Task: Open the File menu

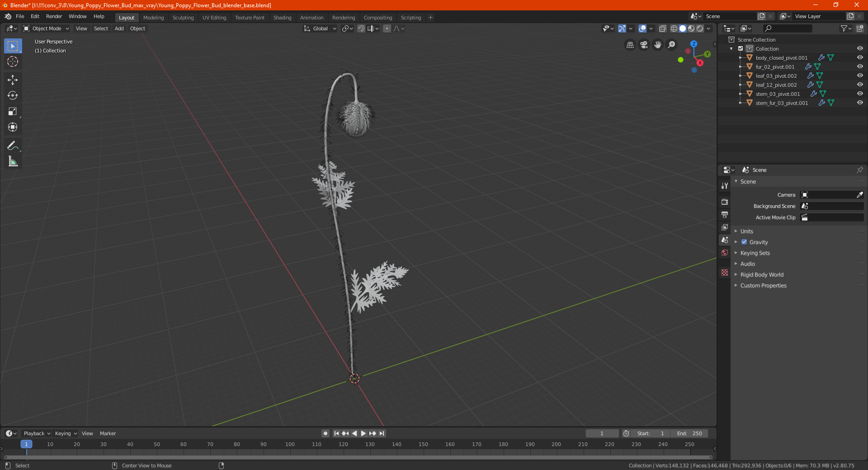Action: tap(20, 16)
